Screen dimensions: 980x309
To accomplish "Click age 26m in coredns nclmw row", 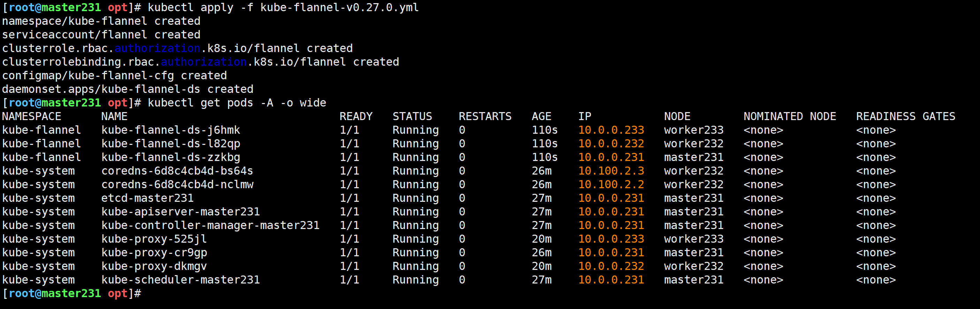I will click(x=541, y=185).
